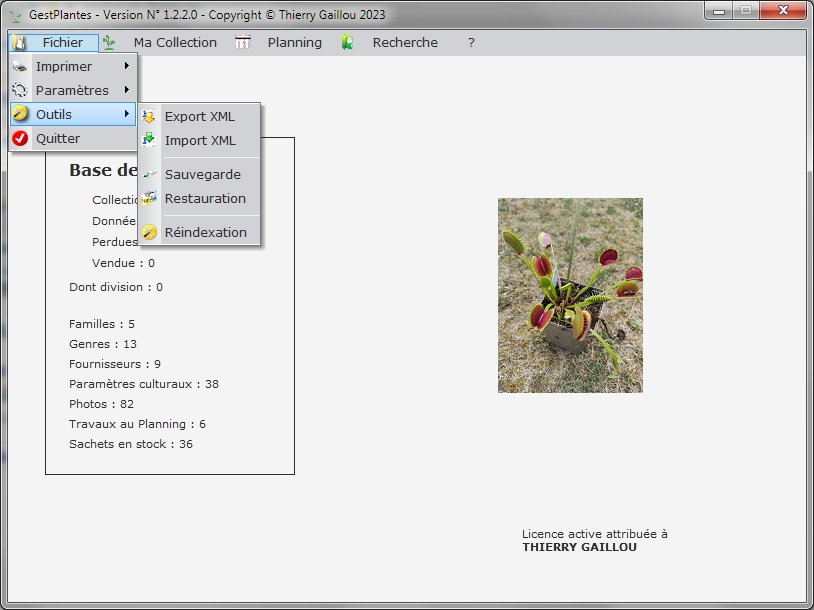The image size is (814, 610).
Task: Click the 'Licence active attribuée à' text
Action: [x=594, y=534]
